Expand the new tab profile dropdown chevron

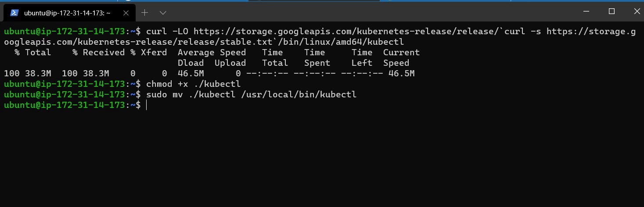[163, 13]
